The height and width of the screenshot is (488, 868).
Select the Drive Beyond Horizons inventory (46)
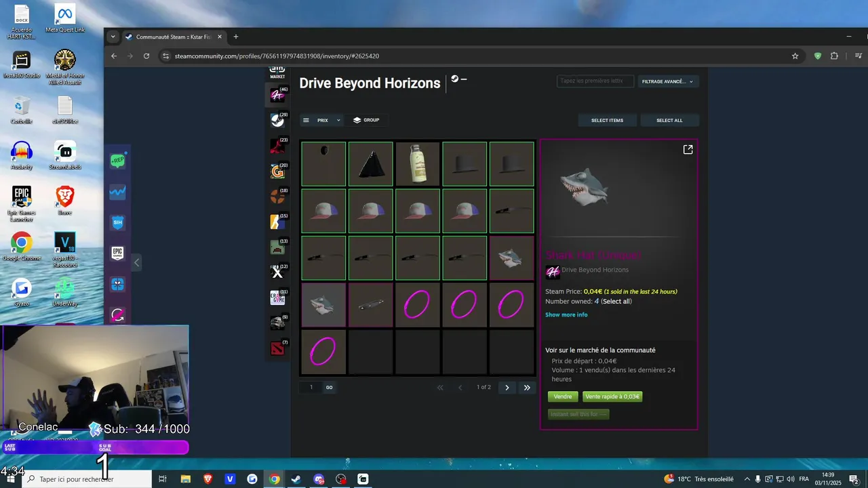click(277, 95)
